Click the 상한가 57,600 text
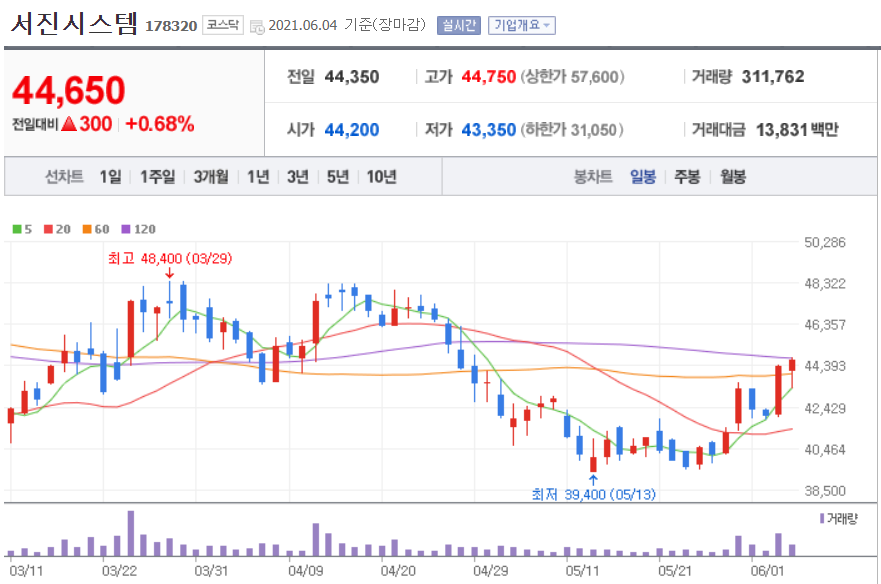The height and width of the screenshot is (584, 881). pos(572,76)
